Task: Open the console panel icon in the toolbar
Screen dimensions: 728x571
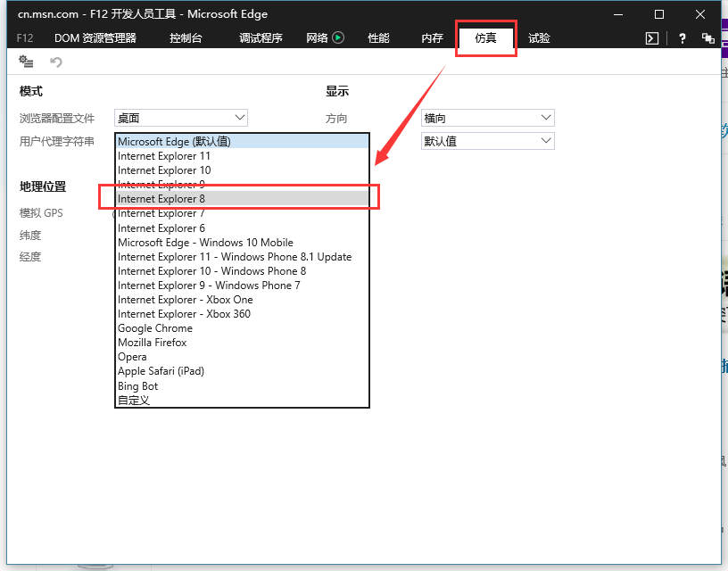Action: pyautogui.click(x=652, y=38)
